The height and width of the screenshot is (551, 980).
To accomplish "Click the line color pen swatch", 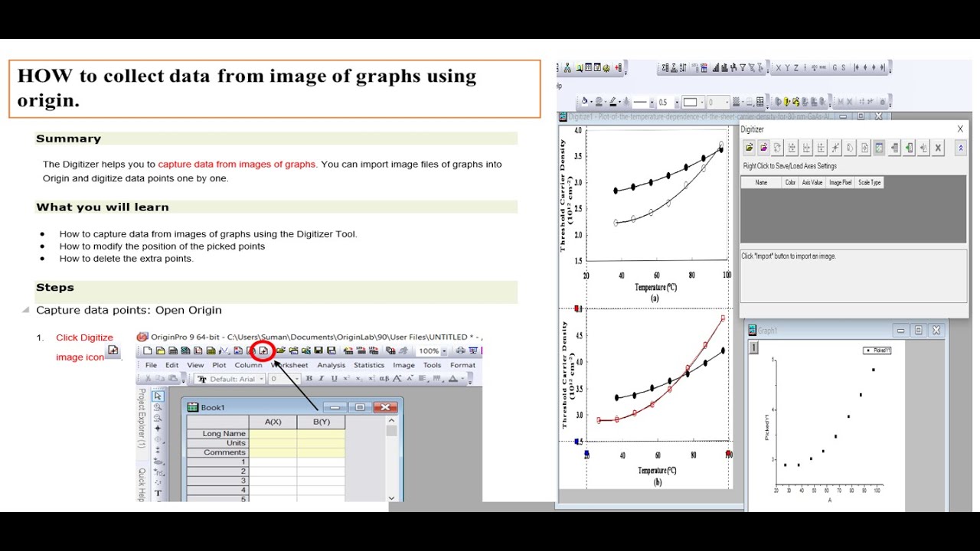I will click(612, 101).
